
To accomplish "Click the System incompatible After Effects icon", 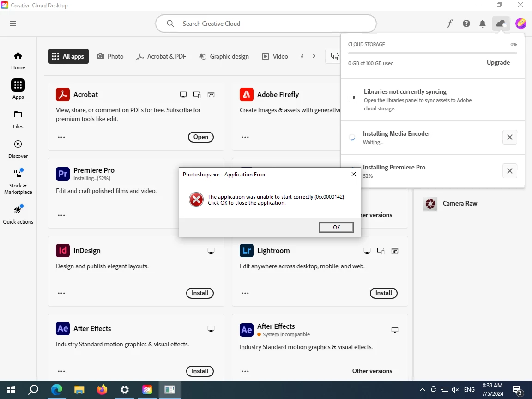I will pyautogui.click(x=247, y=330).
